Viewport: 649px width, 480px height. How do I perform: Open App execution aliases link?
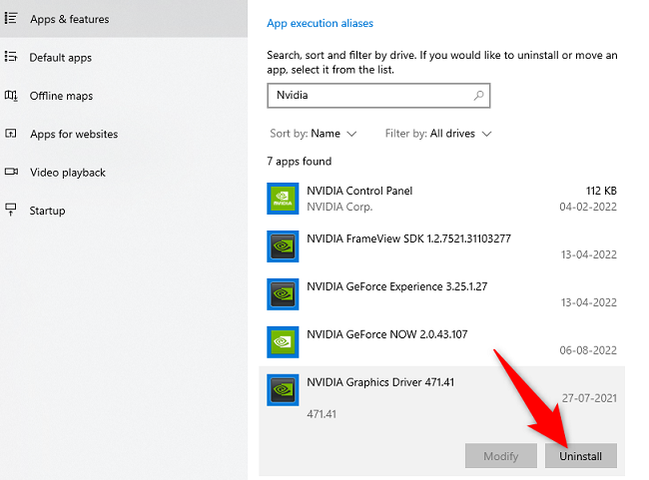click(x=320, y=23)
